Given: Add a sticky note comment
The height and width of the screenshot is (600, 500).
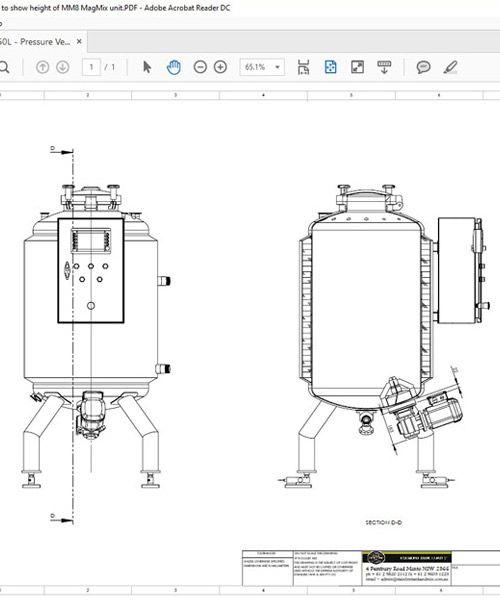Looking at the screenshot, I should (x=423, y=67).
